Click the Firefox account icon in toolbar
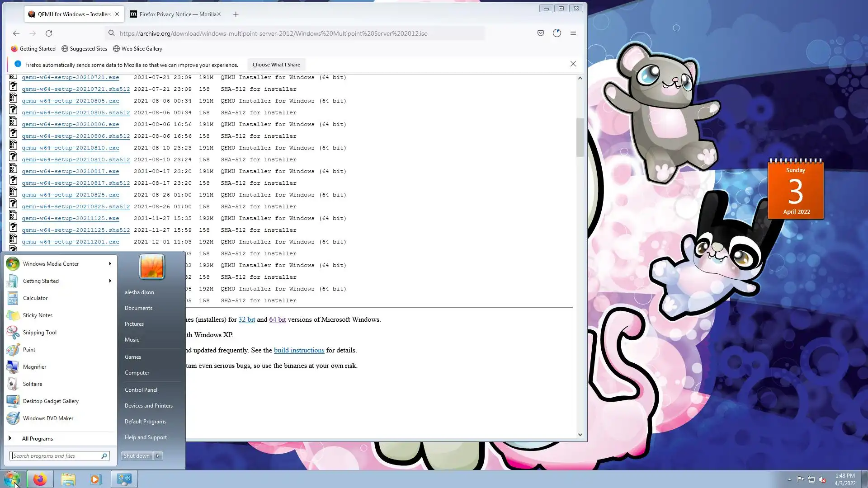Viewport: 868px width, 488px height. (557, 33)
